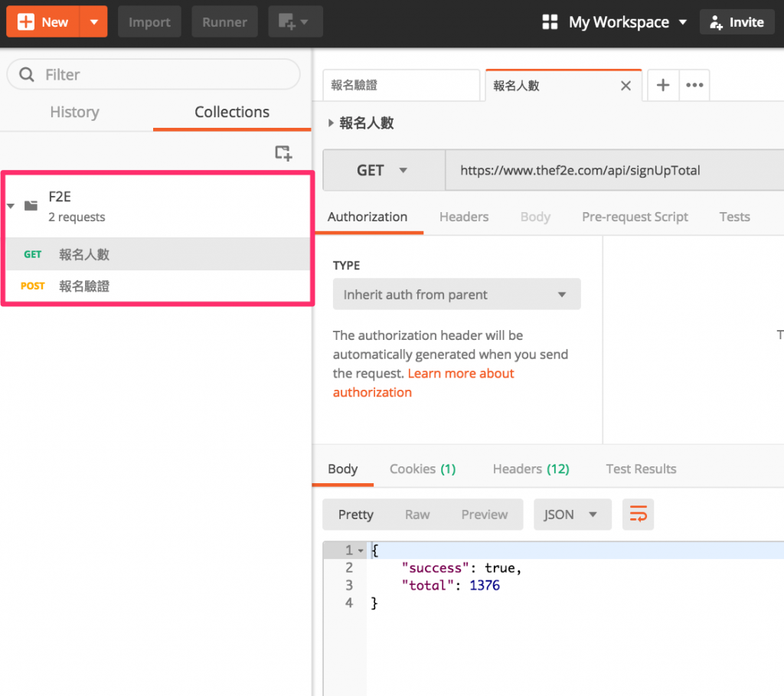The image size is (784, 696).
Task: Open Inherit auth from parent dropdown
Action: pos(456,295)
